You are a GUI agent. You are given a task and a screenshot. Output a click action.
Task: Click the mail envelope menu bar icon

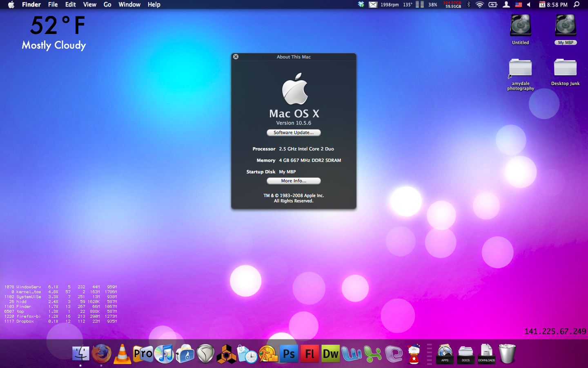pyautogui.click(x=373, y=4)
